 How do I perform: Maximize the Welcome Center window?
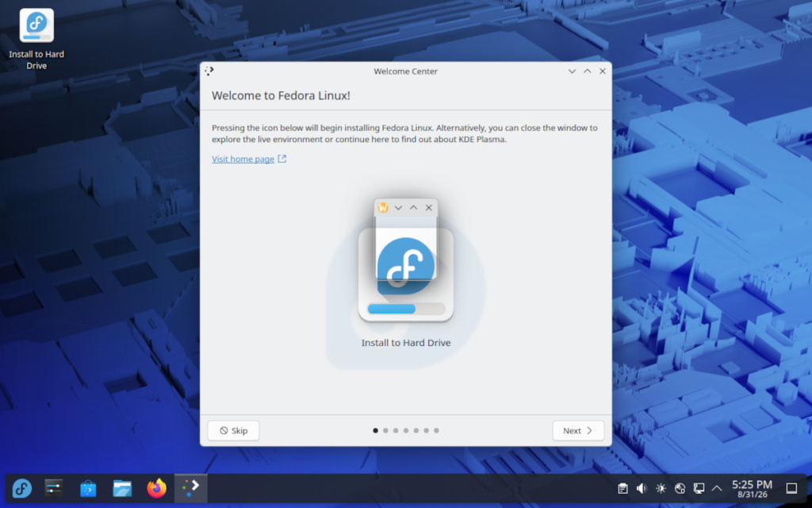pyautogui.click(x=588, y=71)
